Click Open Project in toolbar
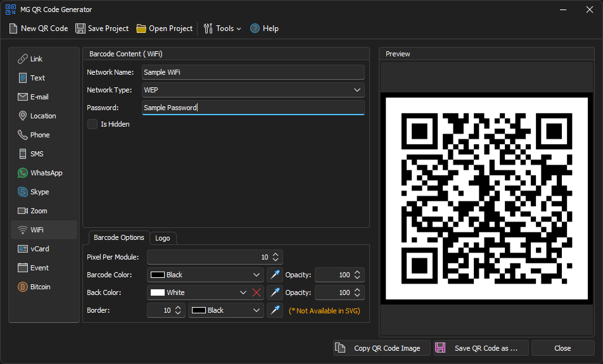The height and width of the screenshot is (364, 603). point(165,28)
